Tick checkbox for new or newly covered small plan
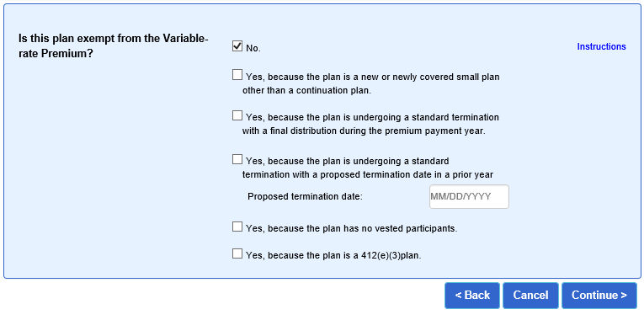The image size is (644, 320). click(x=237, y=75)
